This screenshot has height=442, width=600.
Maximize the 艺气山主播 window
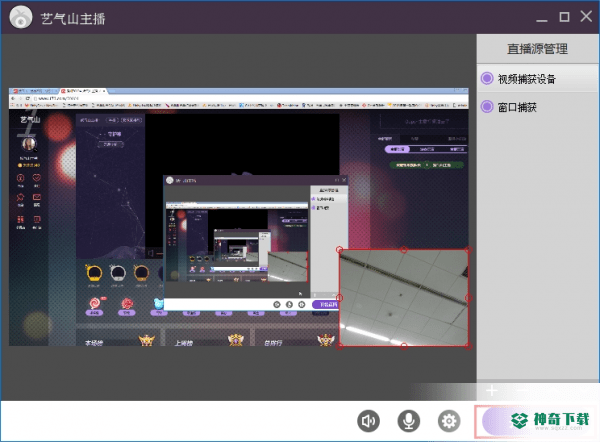click(x=564, y=17)
